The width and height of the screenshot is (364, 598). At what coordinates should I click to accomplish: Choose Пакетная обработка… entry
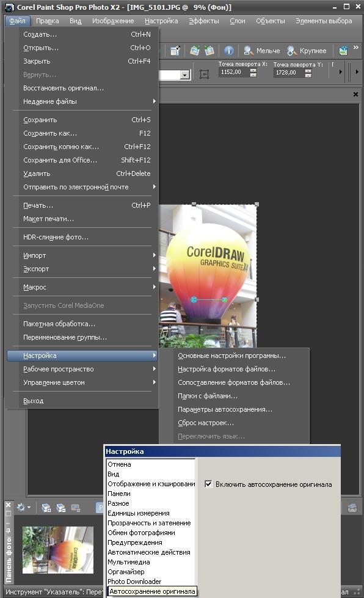82,324
